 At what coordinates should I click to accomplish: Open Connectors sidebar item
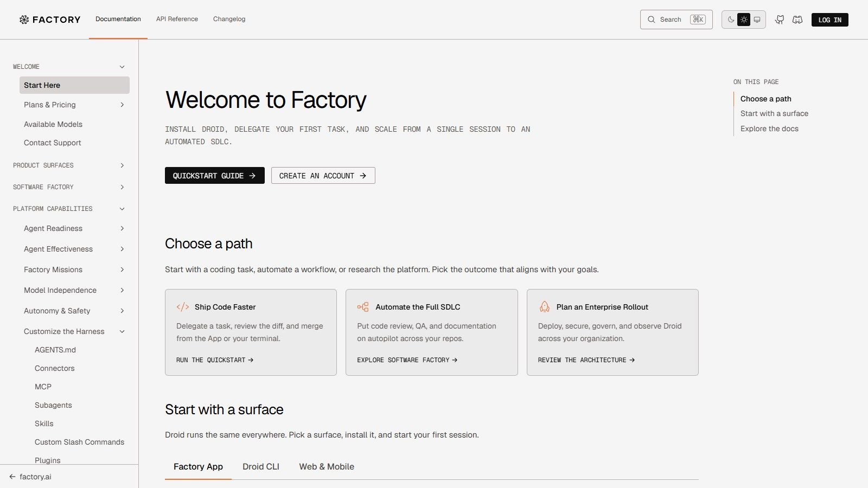pos(55,368)
